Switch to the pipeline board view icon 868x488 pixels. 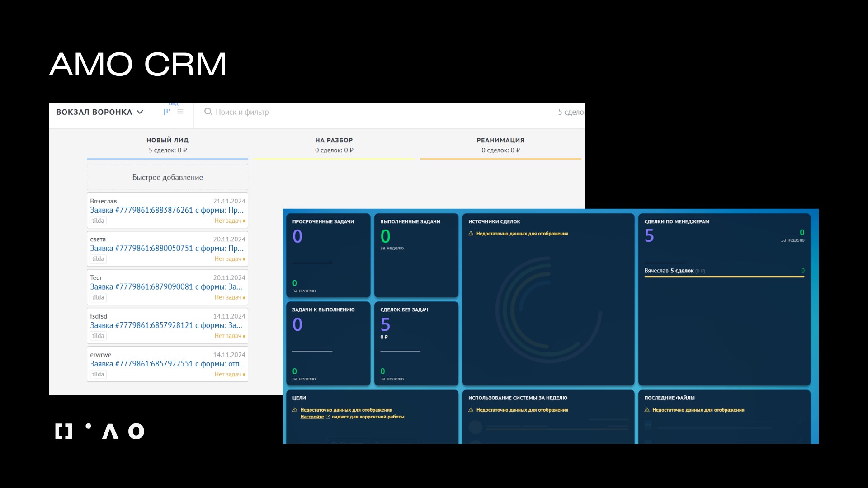pos(167,112)
